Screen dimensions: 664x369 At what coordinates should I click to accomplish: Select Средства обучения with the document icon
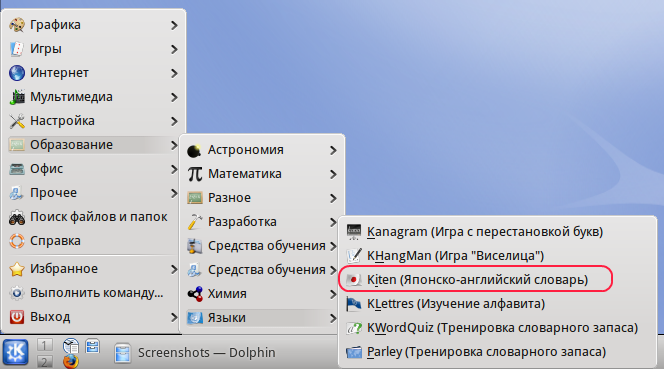point(262,270)
